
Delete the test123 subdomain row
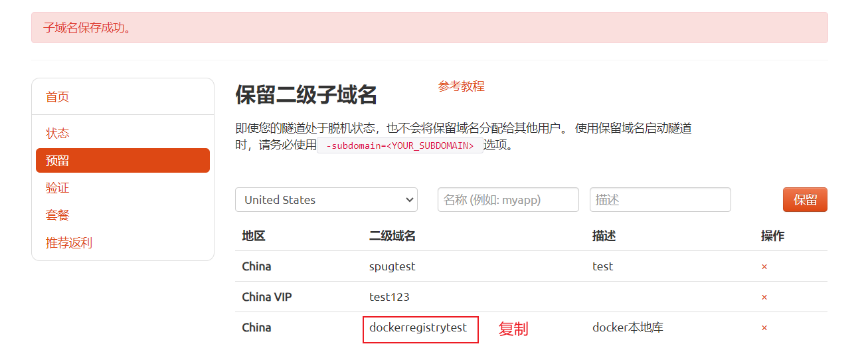point(764,297)
